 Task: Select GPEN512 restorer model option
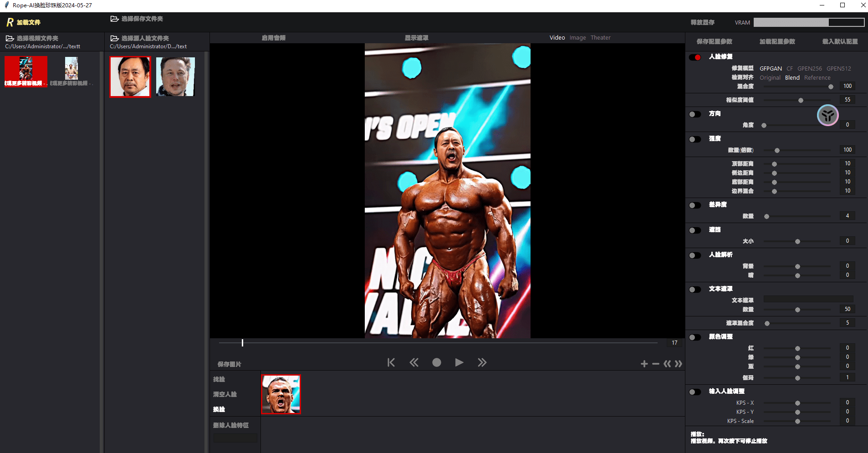tap(838, 69)
